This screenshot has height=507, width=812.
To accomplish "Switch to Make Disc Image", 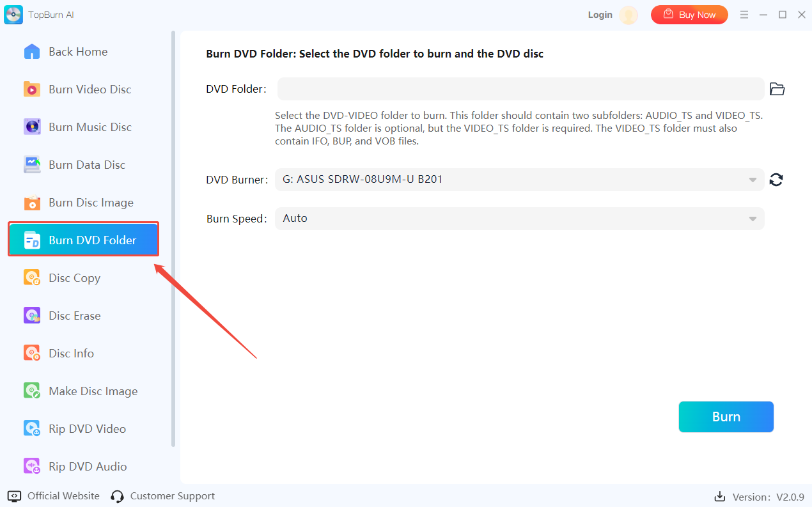I will (93, 391).
